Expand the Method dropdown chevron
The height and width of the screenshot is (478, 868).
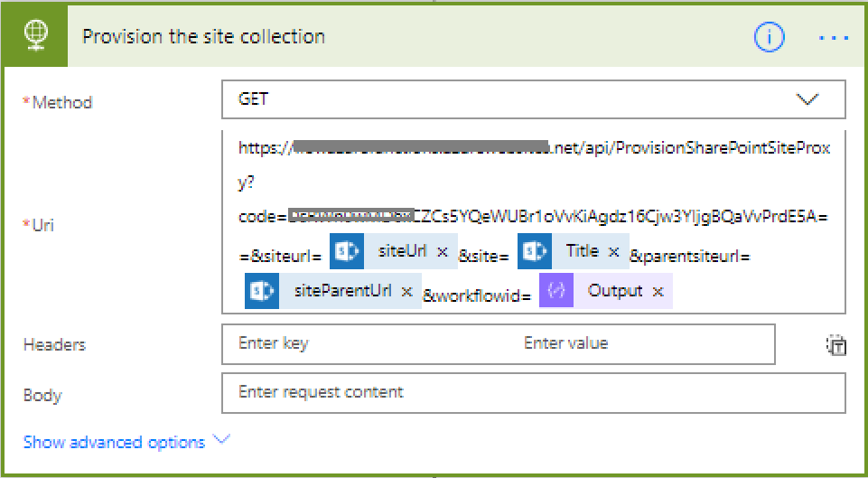click(807, 99)
